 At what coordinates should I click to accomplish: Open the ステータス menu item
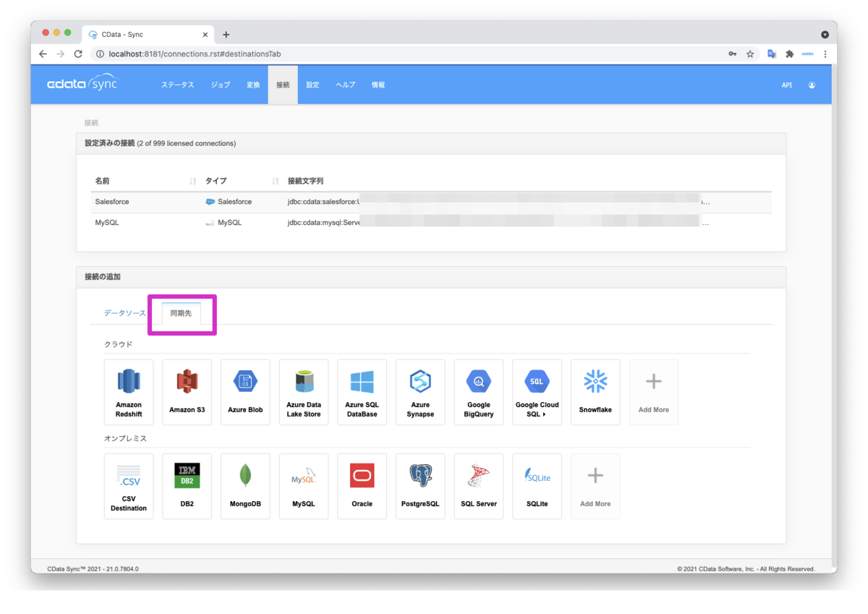[177, 85]
